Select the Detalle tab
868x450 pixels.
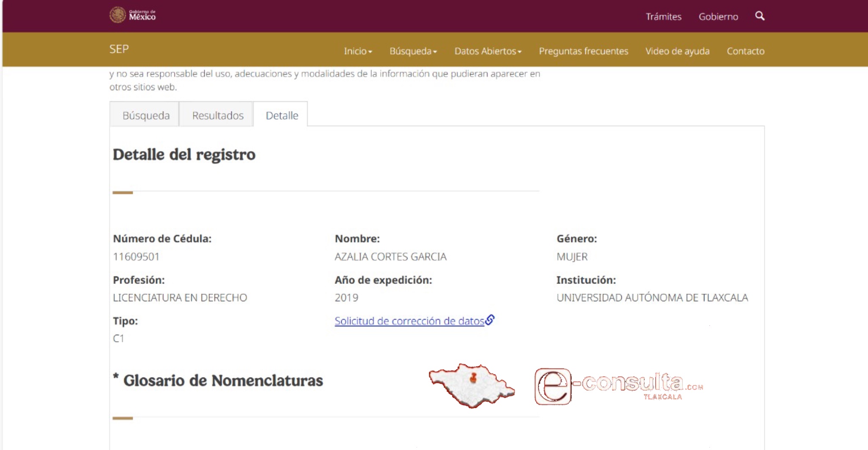282,115
